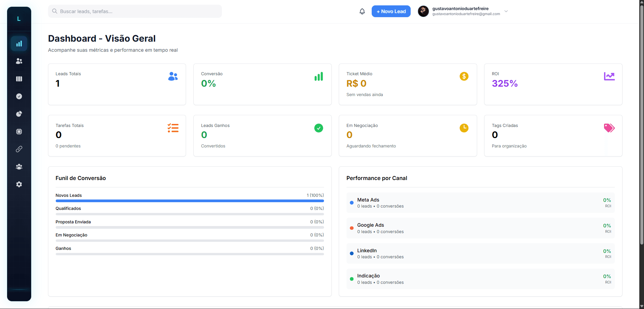Screen dimensions: 644x309
Task: Open the Automations chip icon in sidebar
Action: point(19,131)
